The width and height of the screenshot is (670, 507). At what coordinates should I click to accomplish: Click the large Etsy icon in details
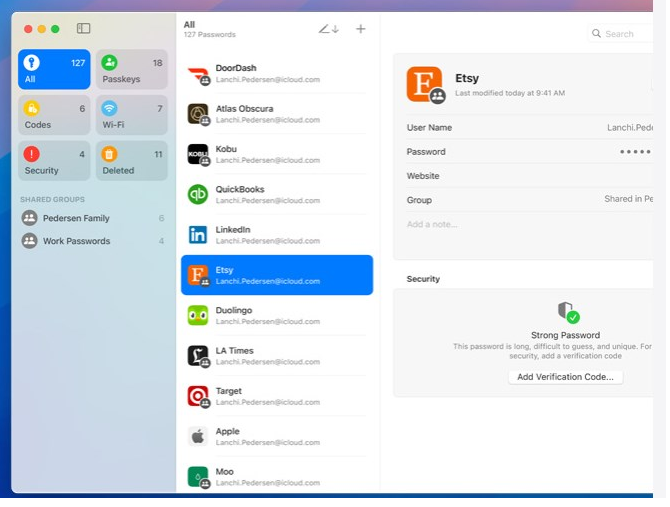(x=425, y=85)
